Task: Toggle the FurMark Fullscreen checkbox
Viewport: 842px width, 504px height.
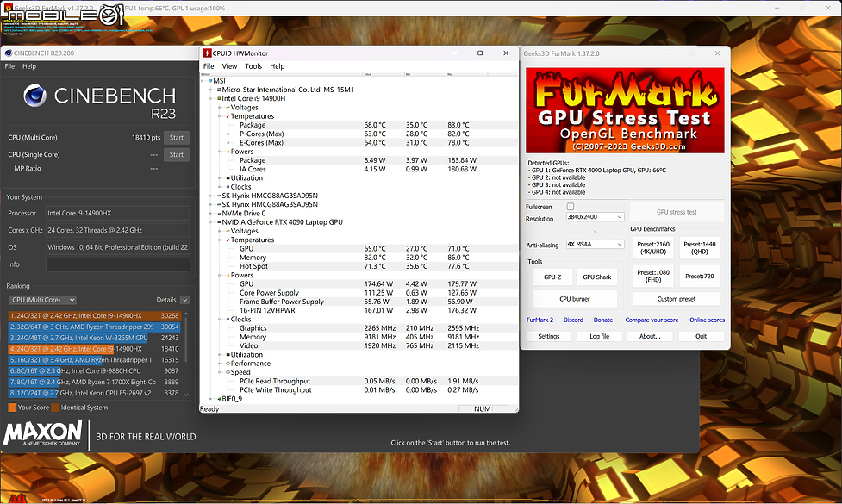Action: coord(571,207)
